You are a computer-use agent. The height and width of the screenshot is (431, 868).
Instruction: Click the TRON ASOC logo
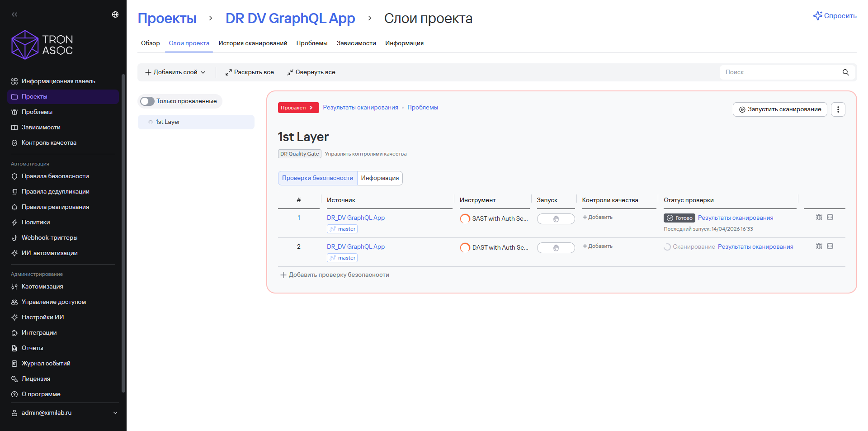[x=42, y=45]
